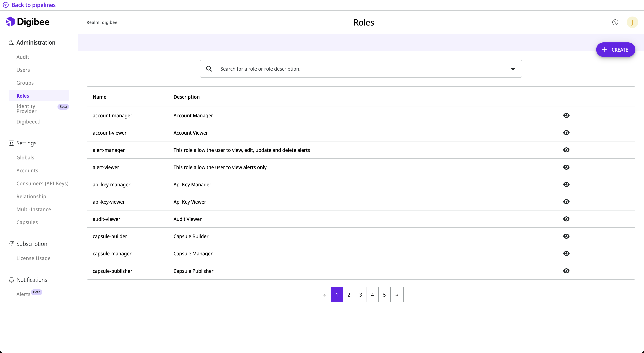Open pagination page 3
644x353 pixels.
[360, 295]
